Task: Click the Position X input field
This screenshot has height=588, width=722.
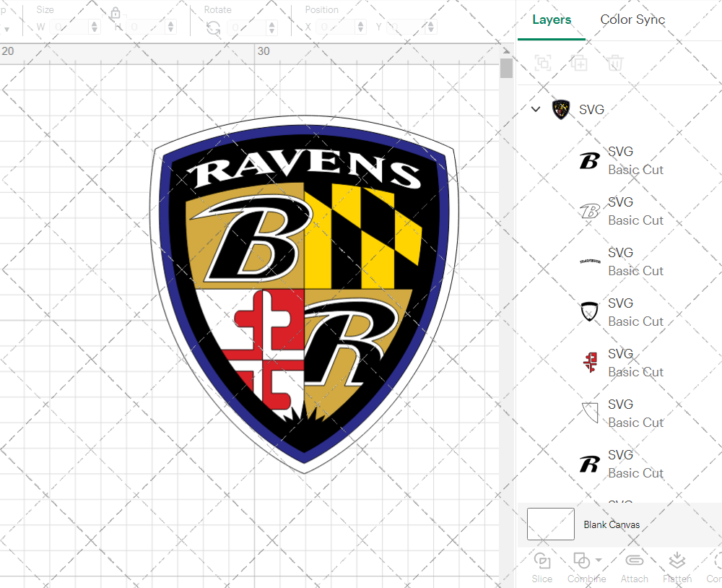Action: [335, 27]
